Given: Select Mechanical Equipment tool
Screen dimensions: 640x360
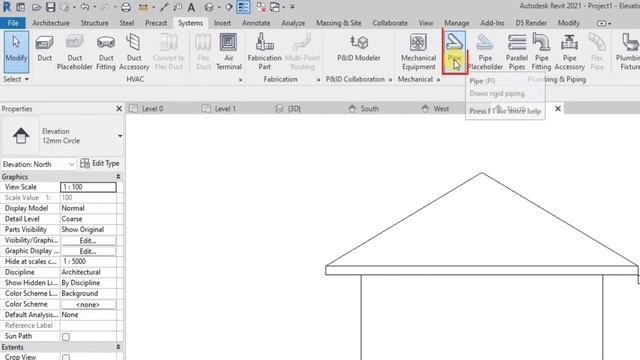Looking at the screenshot, I should 418,52.
